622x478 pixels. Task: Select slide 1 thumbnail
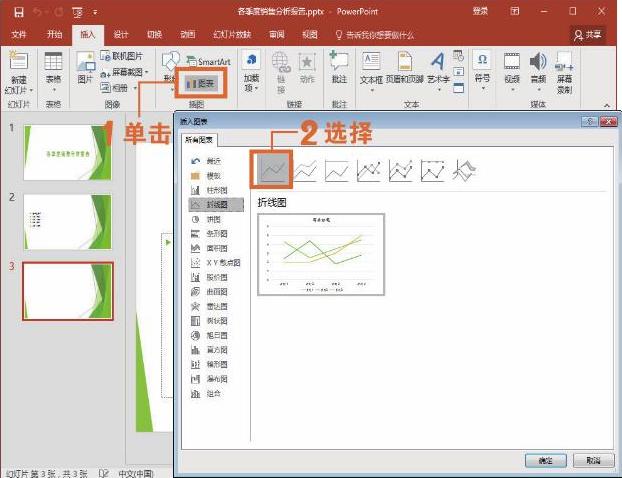67,152
